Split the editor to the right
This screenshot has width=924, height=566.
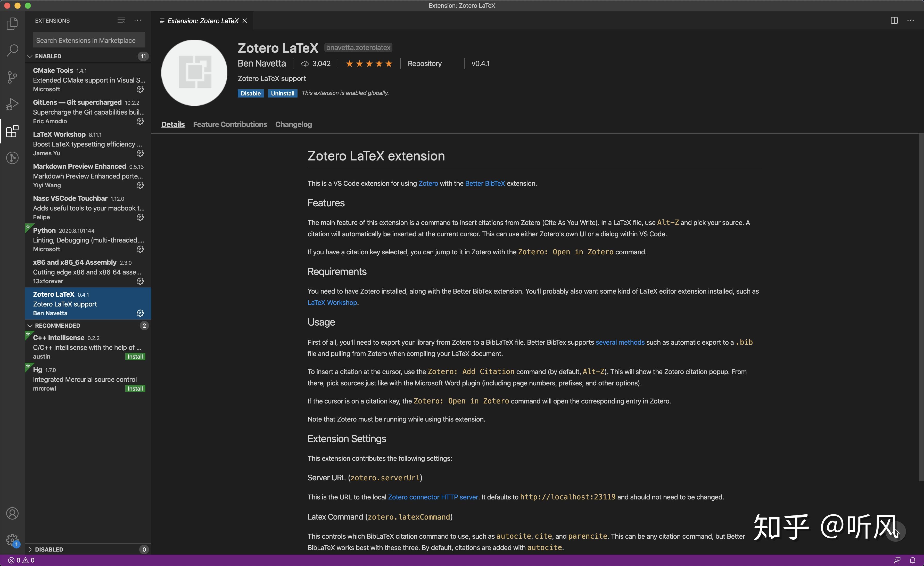(x=894, y=21)
